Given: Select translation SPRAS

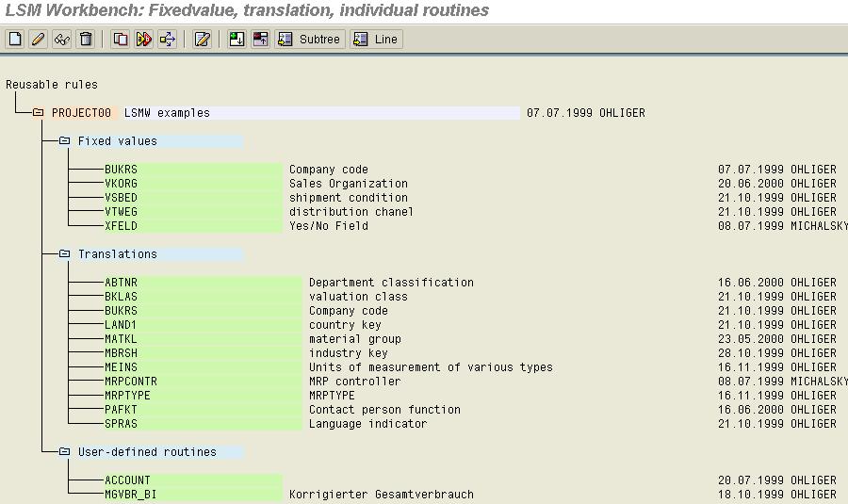Looking at the screenshot, I should [203, 423].
